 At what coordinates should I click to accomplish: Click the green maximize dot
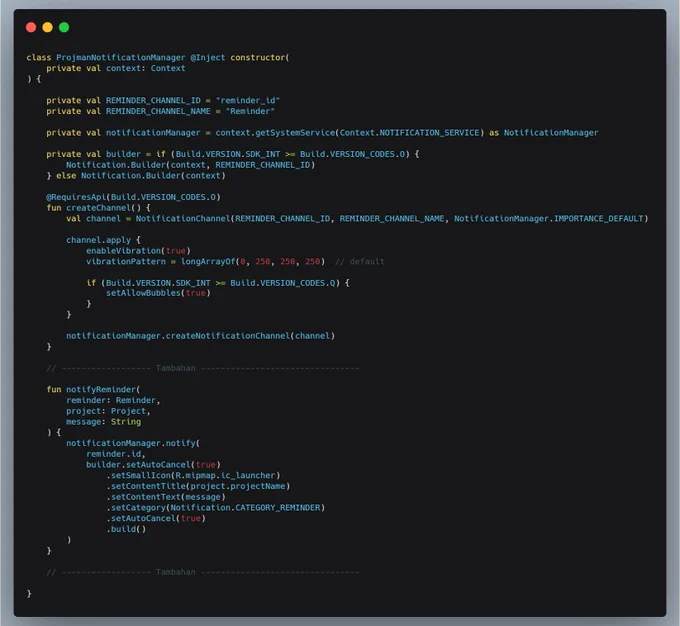pos(64,27)
